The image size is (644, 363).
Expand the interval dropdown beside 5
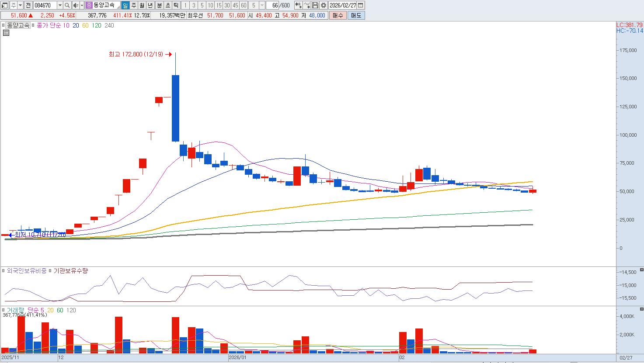point(262,5)
